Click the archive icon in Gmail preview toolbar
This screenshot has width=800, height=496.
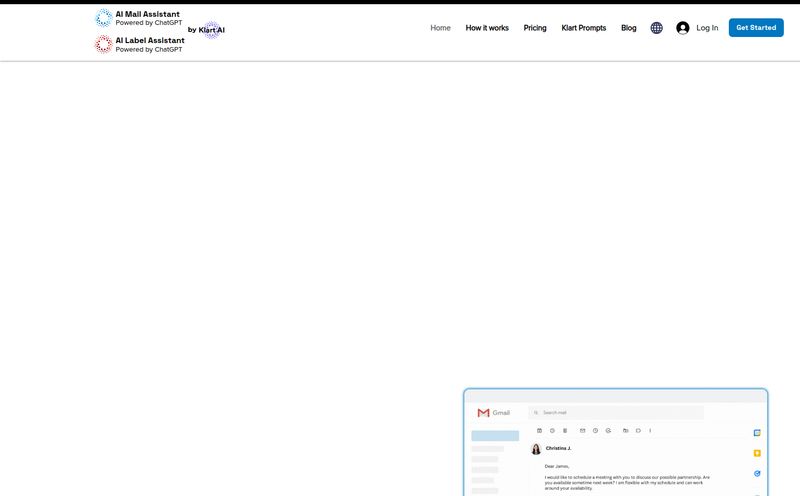(539, 431)
